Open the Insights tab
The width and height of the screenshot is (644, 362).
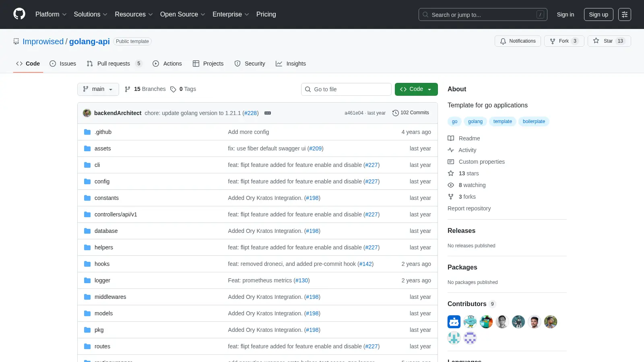click(x=291, y=64)
